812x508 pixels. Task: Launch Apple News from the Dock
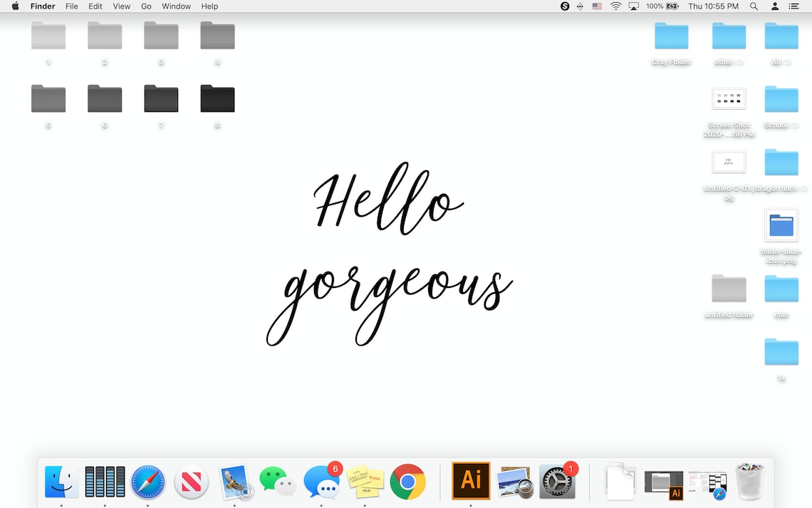(191, 481)
